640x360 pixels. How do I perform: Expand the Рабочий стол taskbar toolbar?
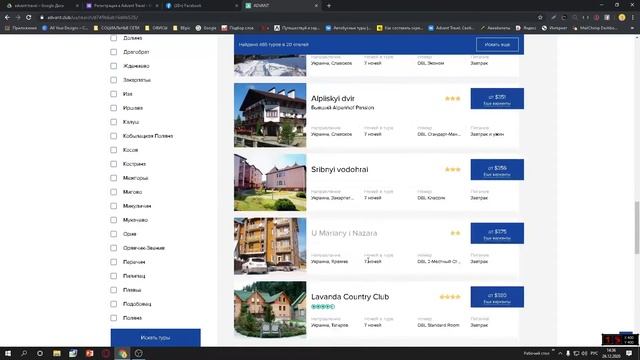[x=553, y=351]
